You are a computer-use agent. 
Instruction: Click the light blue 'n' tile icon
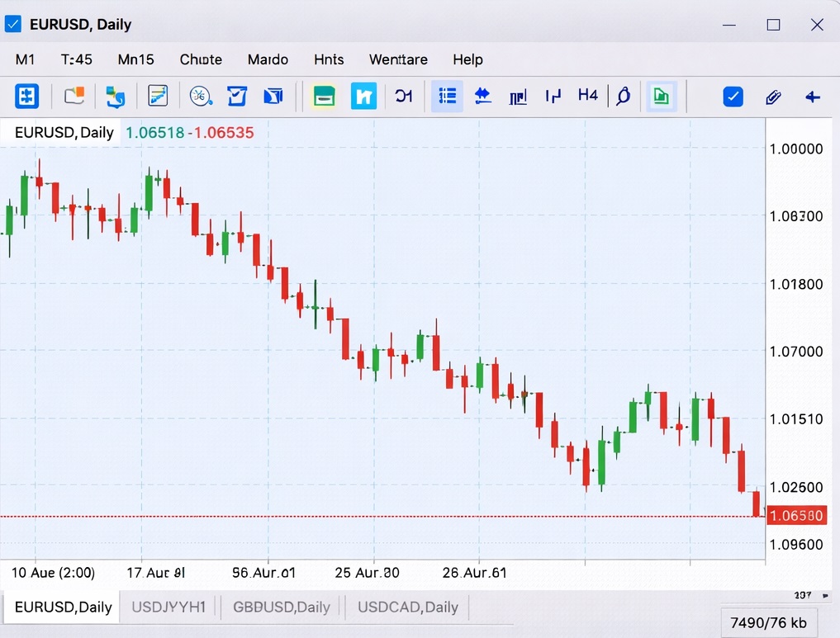[x=363, y=97]
